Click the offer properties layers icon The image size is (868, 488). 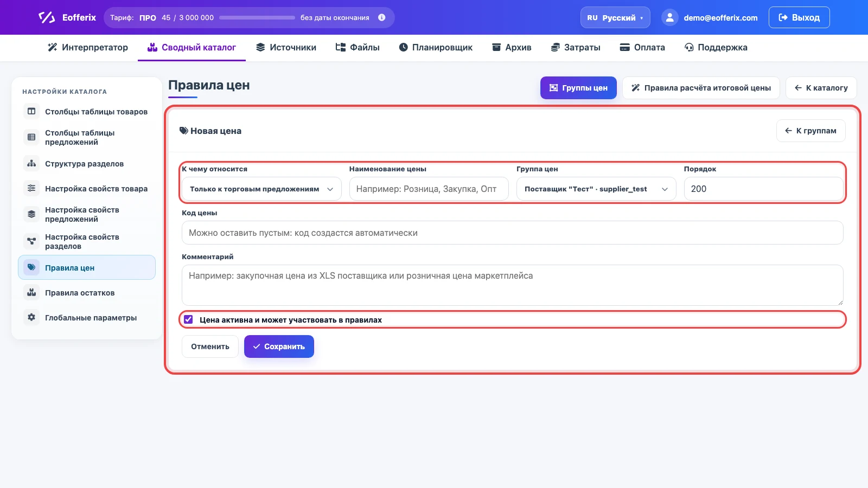click(31, 214)
